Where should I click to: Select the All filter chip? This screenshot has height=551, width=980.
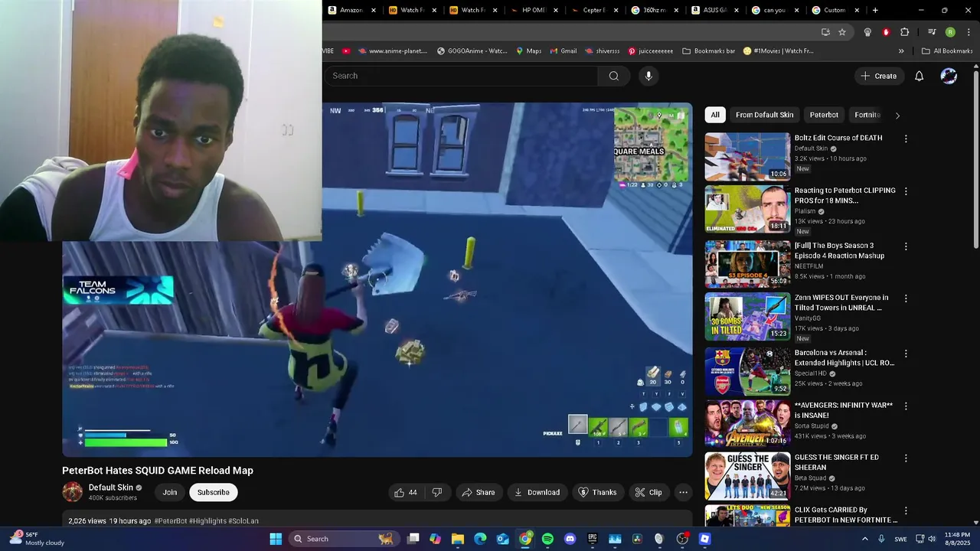coord(715,115)
